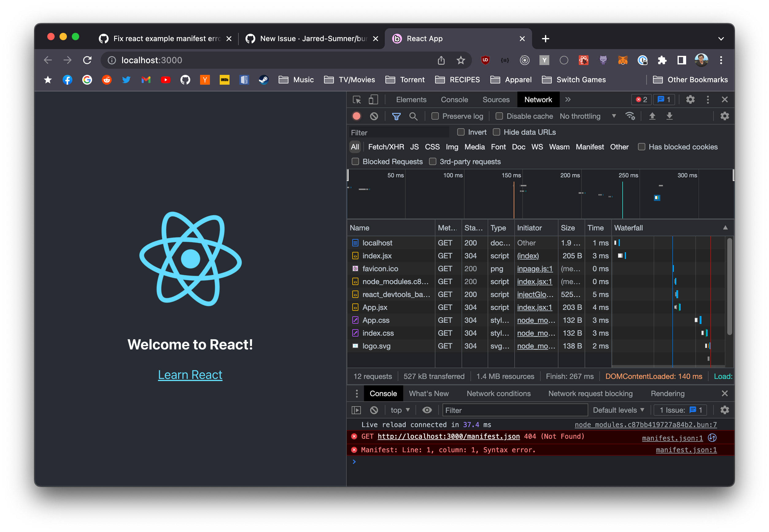Expand hidden DevTools panels with the chevron
Image resolution: width=769 pixels, height=532 pixels.
[x=568, y=99]
